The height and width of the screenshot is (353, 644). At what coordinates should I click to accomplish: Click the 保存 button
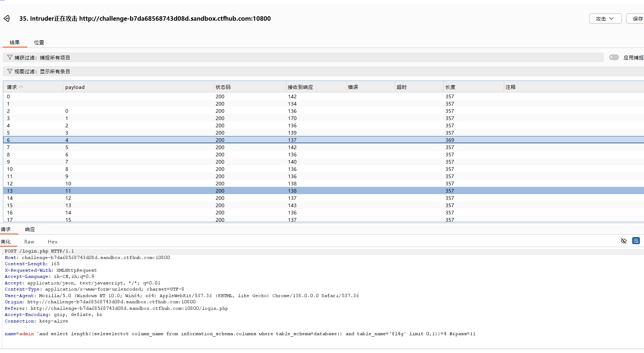pyautogui.click(x=637, y=18)
